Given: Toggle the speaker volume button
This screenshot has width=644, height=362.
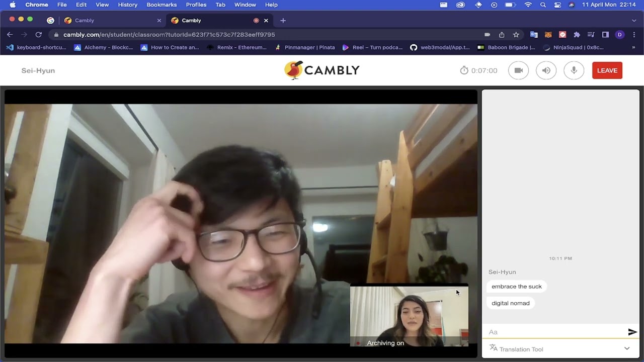Looking at the screenshot, I should tap(546, 70).
